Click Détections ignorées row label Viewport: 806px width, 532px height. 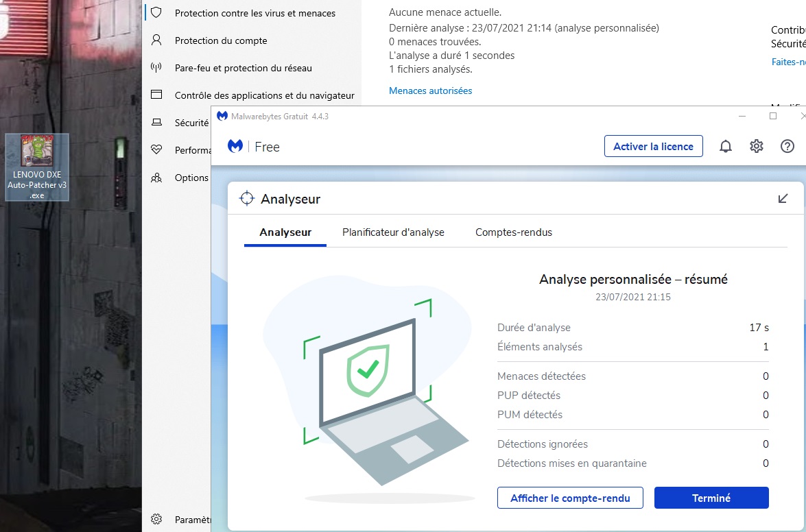[543, 444]
